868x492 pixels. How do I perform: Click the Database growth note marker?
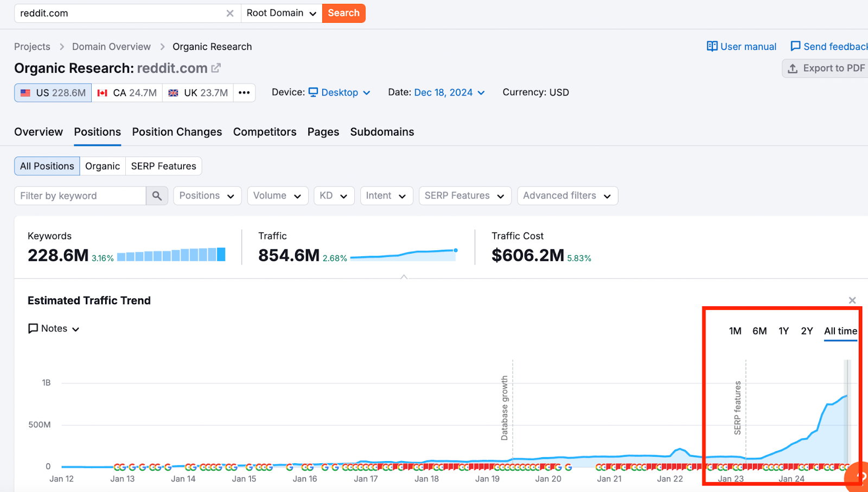pyautogui.click(x=505, y=408)
